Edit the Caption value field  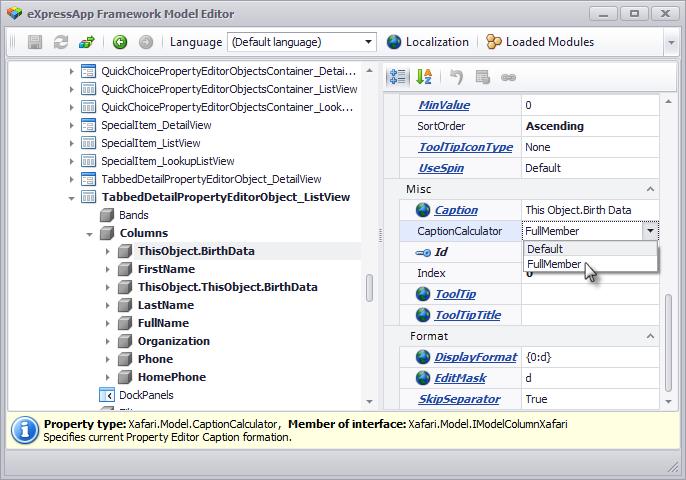(x=590, y=210)
